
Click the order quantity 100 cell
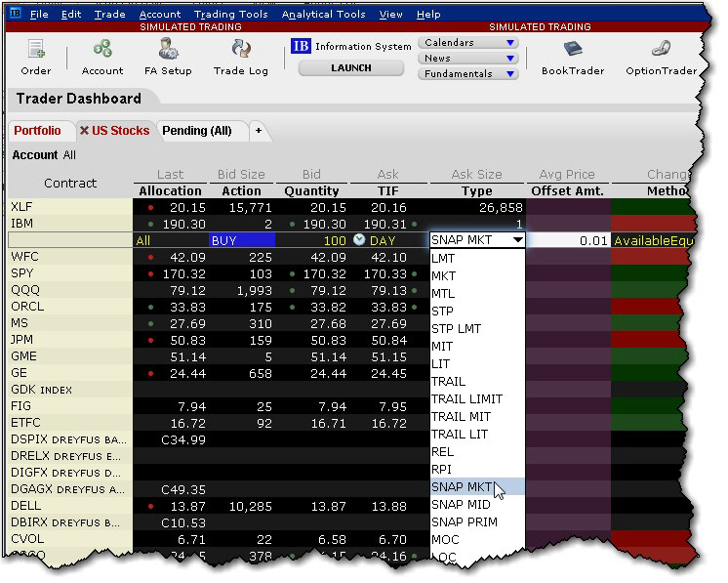coord(312,240)
